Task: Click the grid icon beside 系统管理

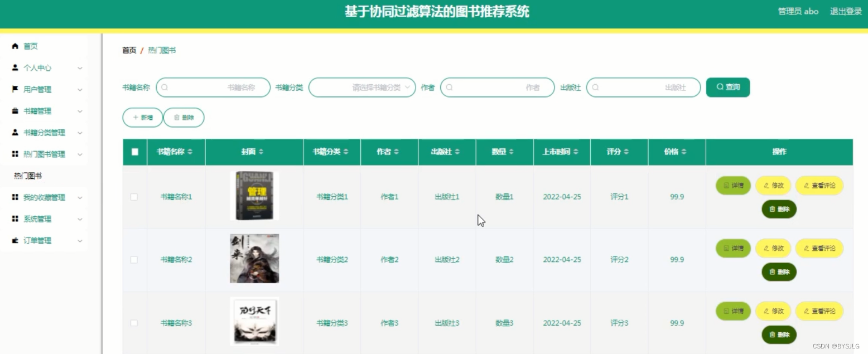Action: (16, 219)
